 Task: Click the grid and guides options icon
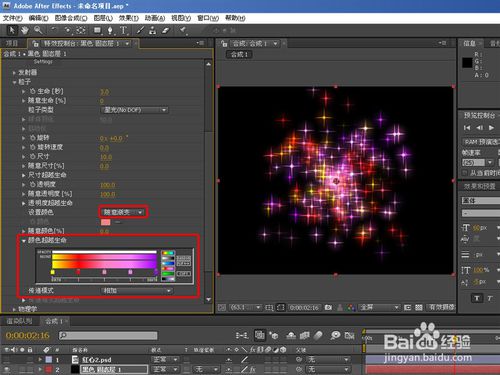pyautogui.click(x=269, y=307)
